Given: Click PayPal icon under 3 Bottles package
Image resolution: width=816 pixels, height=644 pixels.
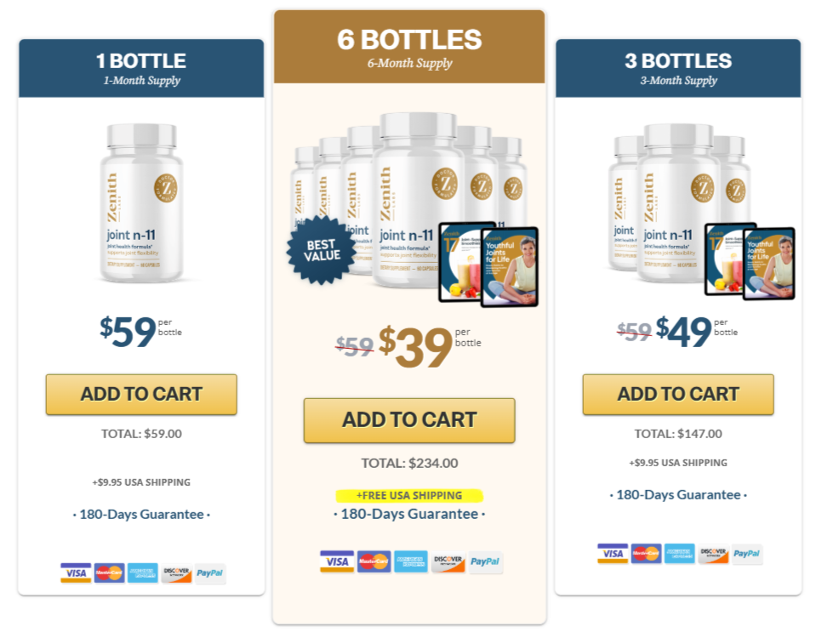Looking at the screenshot, I should [x=747, y=554].
